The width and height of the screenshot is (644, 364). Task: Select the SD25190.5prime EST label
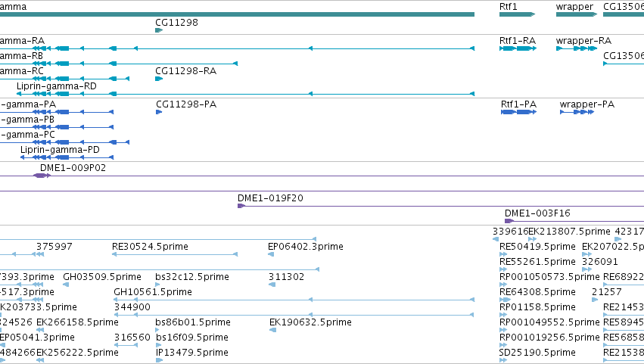tap(537, 353)
